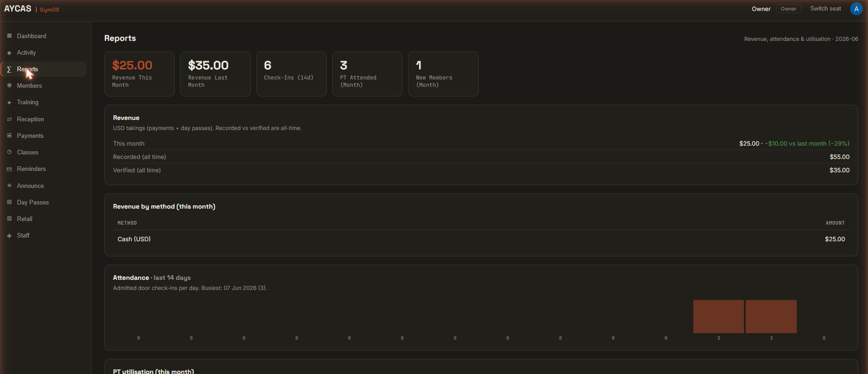Click the 'PT utilisation (this month)' heading
Screen dimensions: 868x374
pyautogui.click(x=153, y=371)
